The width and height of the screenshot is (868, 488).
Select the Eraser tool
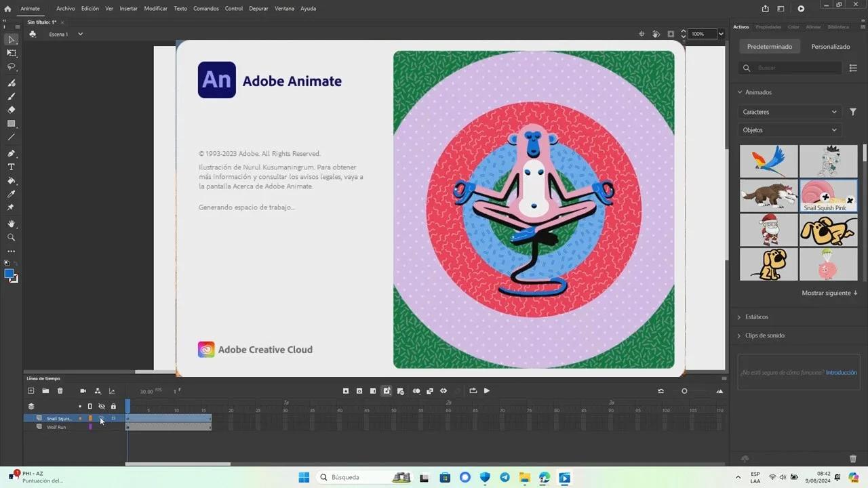(11, 110)
